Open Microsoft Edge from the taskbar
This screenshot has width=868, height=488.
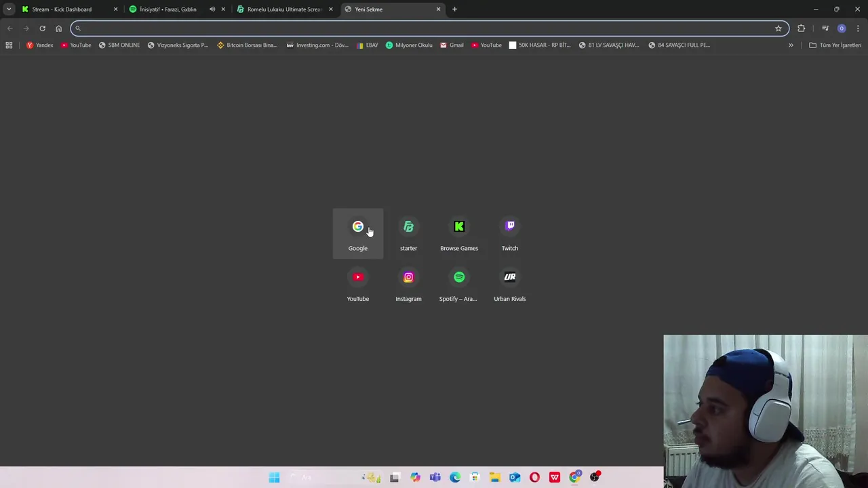tap(455, 477)
